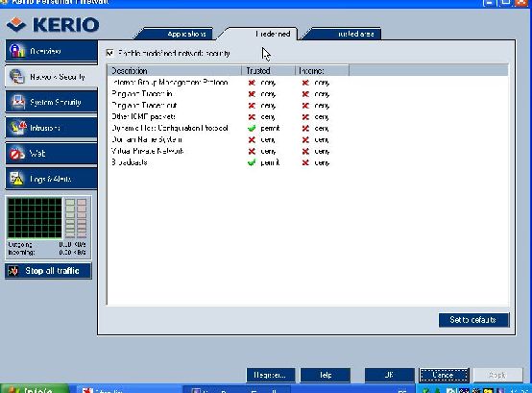Viewport: 532px width, 393px height.
Task: Click Trusted deny icon for Ping and Tracert in
Action: tap(252, 94)
